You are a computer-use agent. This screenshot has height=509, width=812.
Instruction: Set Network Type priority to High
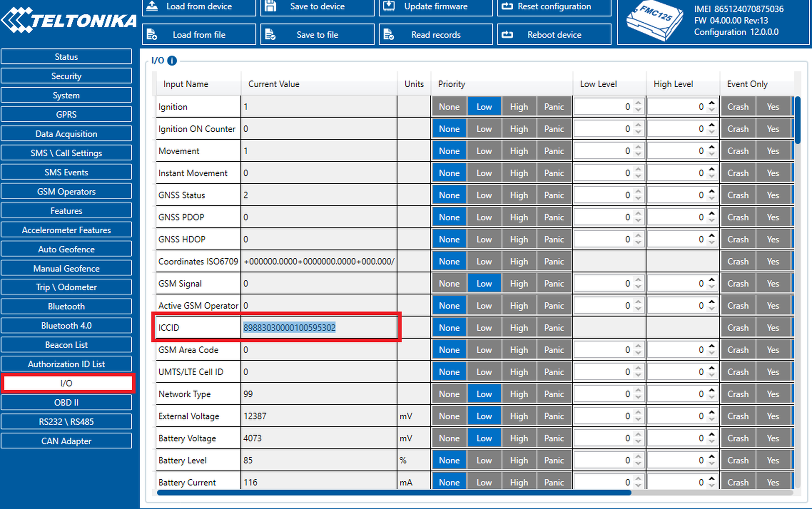pyautogui.click(x=519, y=394)
